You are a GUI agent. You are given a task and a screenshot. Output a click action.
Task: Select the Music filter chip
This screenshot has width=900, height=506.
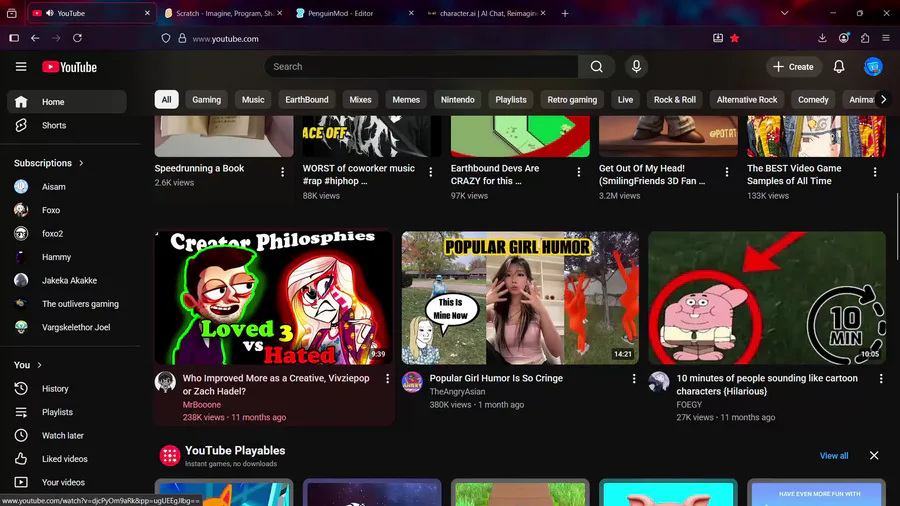(253, 99)
